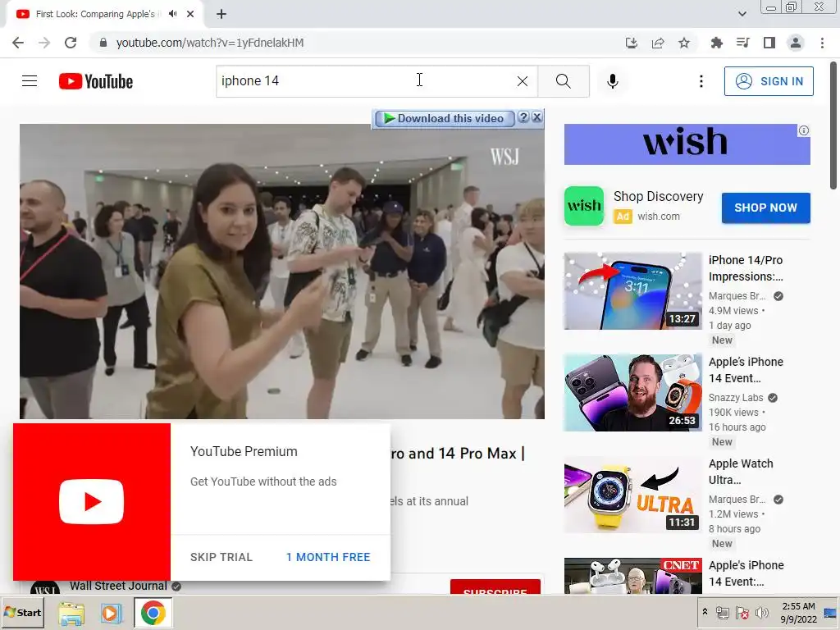840x630 pixels.
Task: Click the Chrome taskbar icon
Action: (x=153, y=613)
